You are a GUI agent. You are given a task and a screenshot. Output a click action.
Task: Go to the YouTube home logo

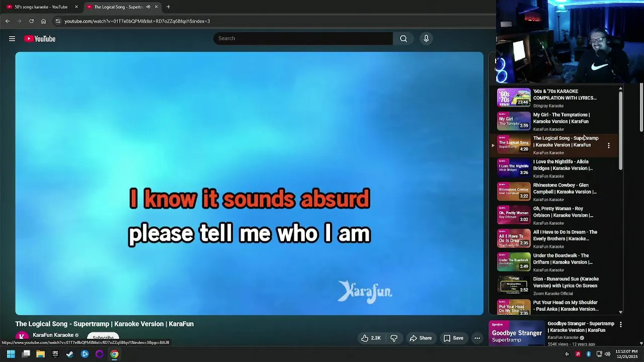tap(40, 39)
